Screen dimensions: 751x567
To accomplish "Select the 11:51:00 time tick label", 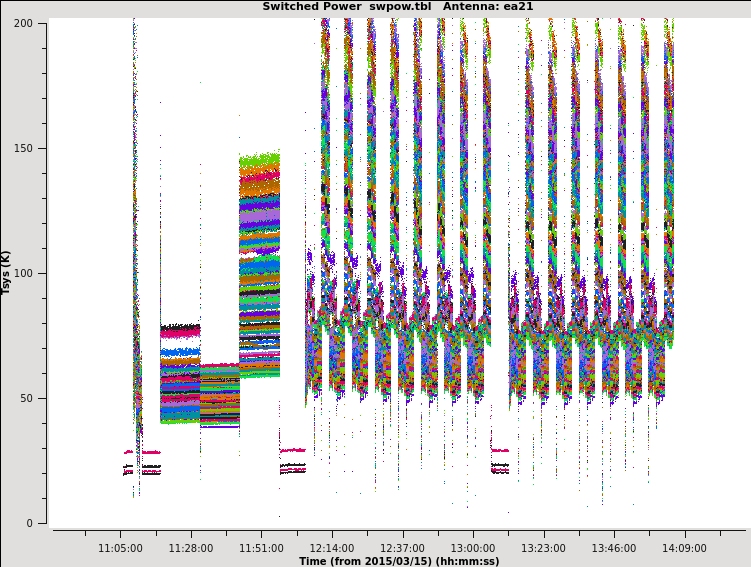I will pyautogui.click(x=261, y=548).
